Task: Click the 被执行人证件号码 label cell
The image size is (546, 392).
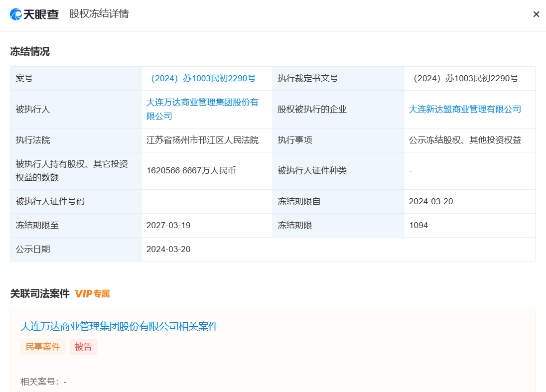Action: (76, 201)
